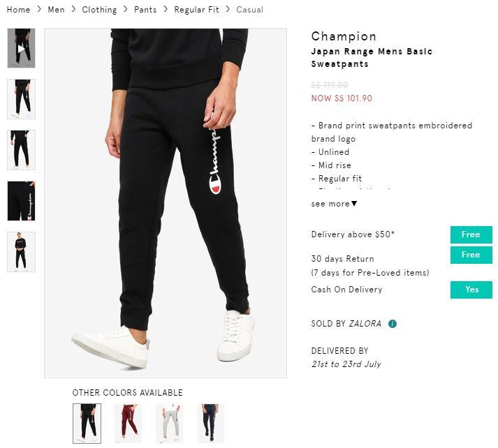498x448 pixels.
Task: Select the Regular Fit breadcrumb
Action: (x=196, y=10)
